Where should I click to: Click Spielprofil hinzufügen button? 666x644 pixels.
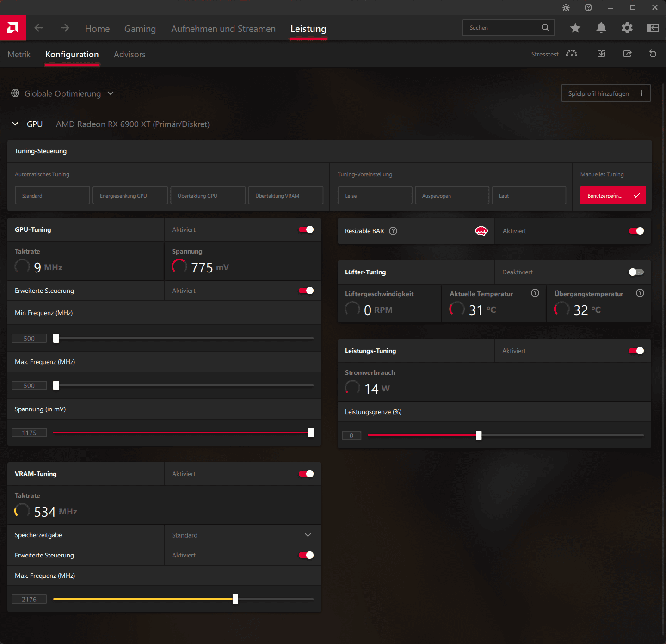coord(606,93)
